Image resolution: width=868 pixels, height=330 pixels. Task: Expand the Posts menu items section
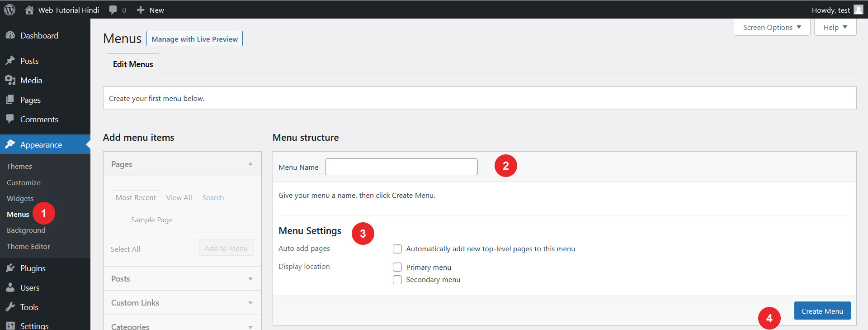[x=250, y=279]
